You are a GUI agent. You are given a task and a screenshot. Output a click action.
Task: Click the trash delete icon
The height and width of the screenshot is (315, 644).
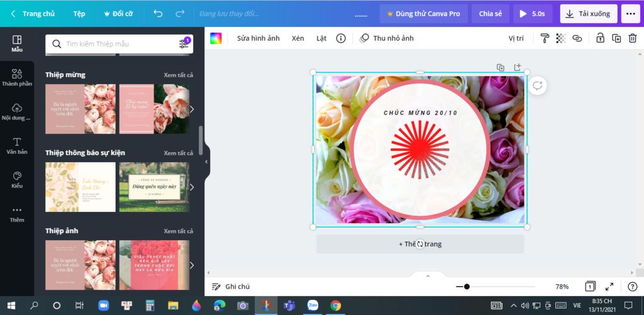click(x=633, y=38)
